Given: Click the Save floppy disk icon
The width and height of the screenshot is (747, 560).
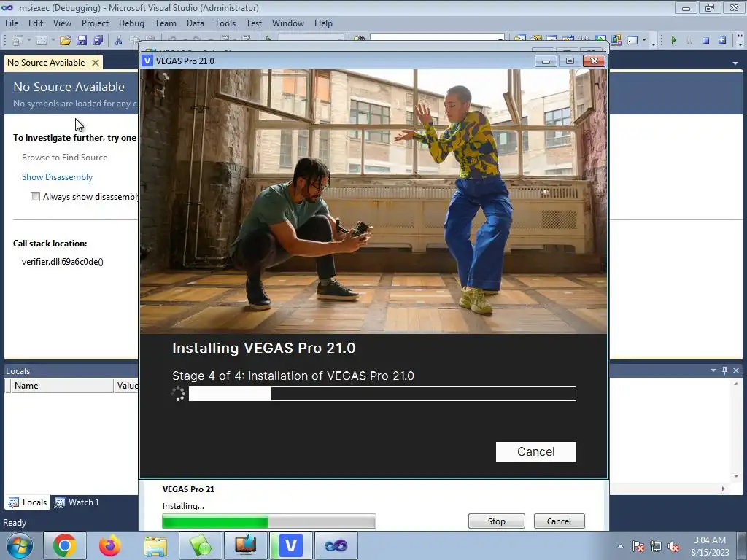Looking at the screenshot, I should 82,41.
